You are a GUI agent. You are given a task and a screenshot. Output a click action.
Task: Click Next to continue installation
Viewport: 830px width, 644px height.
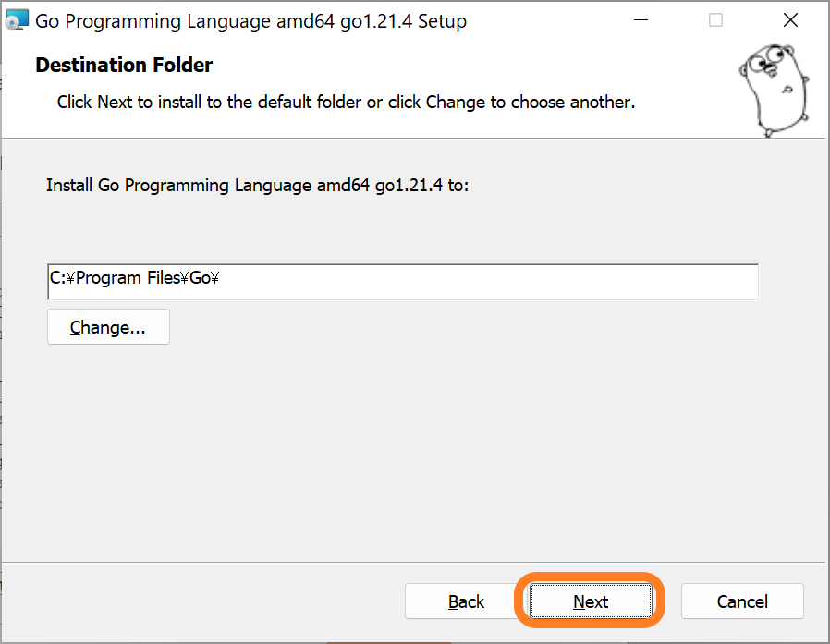591,601
